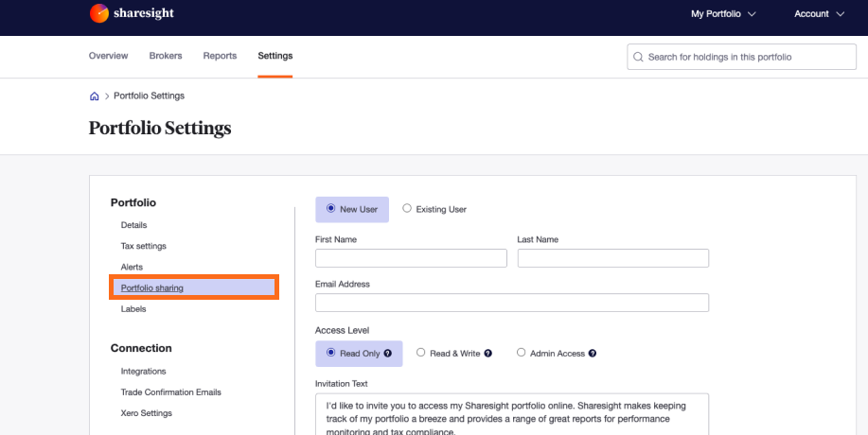Open Tax settings in the sidebar
The width and height of the screenshot is (868, 435).
tap(143, 246)
